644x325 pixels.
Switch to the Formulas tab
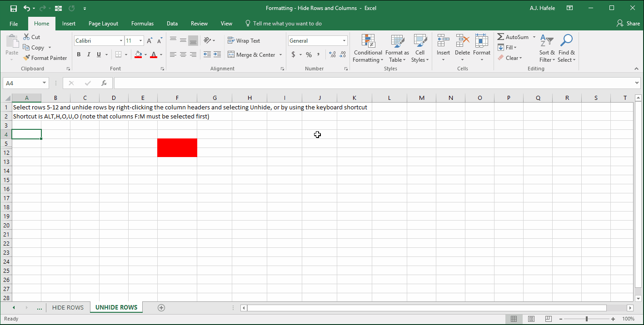[142, 24]
